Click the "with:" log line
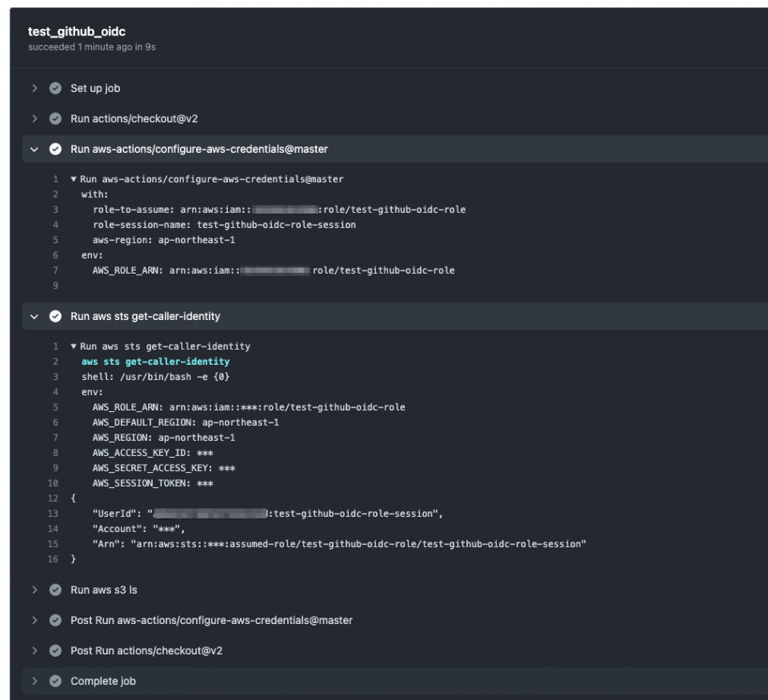 pyautogui.click(x=95, y=194)
